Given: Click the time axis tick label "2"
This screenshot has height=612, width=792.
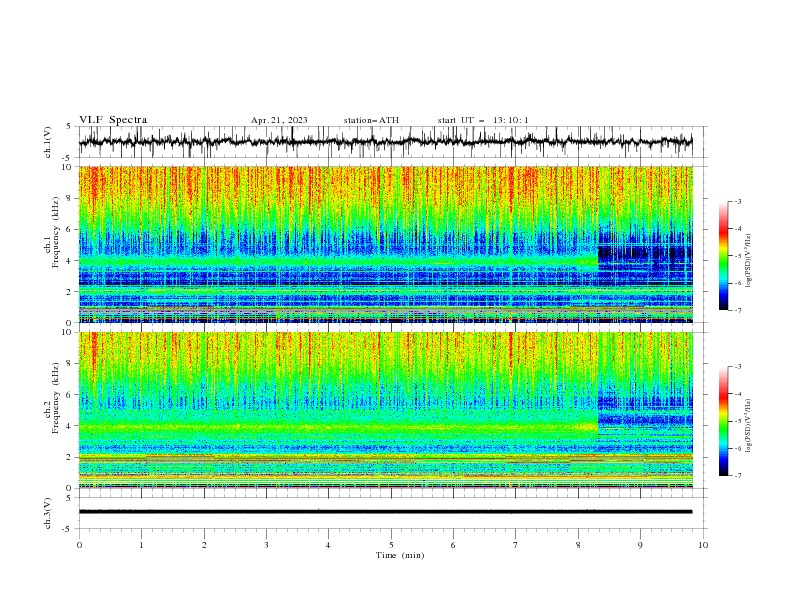Looking at the screenshot, I should (x=204, y=545).
